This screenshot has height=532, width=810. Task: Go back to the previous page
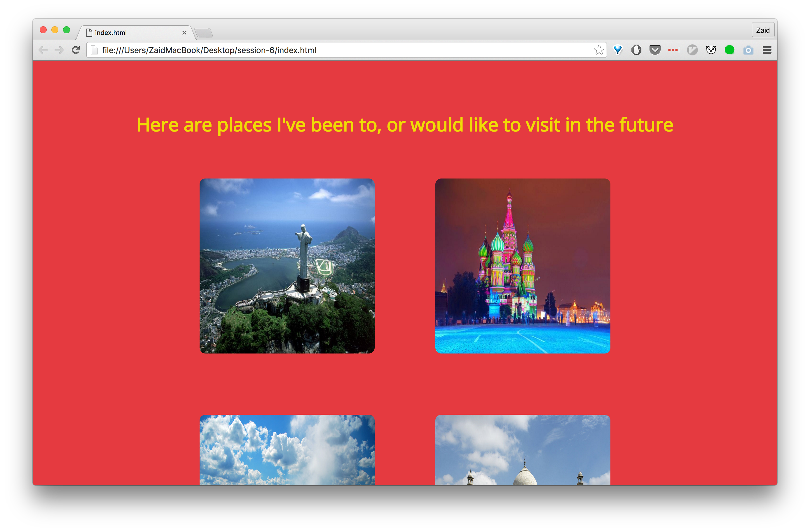(x=43, y=50)
